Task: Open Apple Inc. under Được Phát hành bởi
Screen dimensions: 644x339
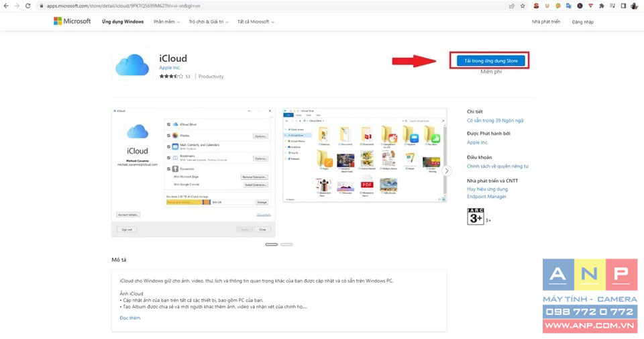Action: coord(477,142)
